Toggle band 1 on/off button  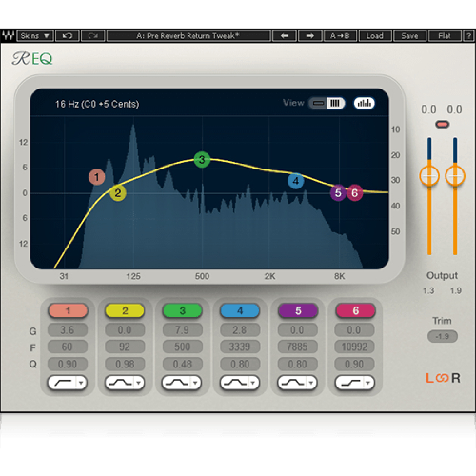click(68, 311)
